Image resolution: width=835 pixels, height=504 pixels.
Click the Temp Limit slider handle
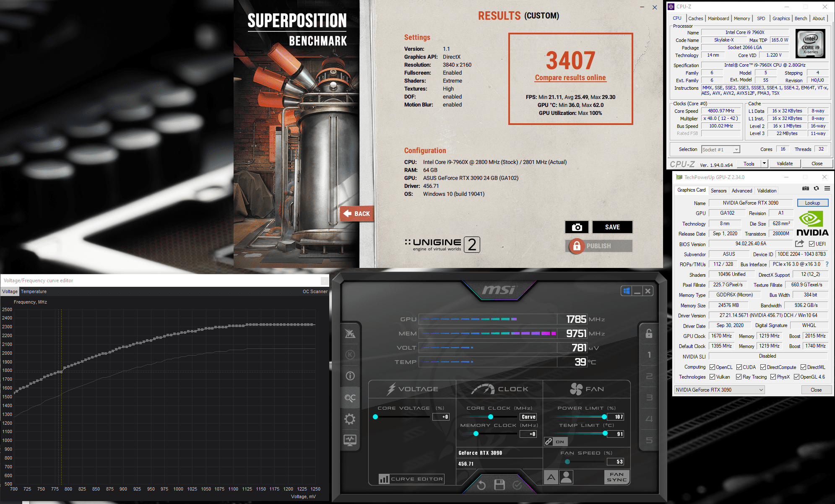(605, 434)
